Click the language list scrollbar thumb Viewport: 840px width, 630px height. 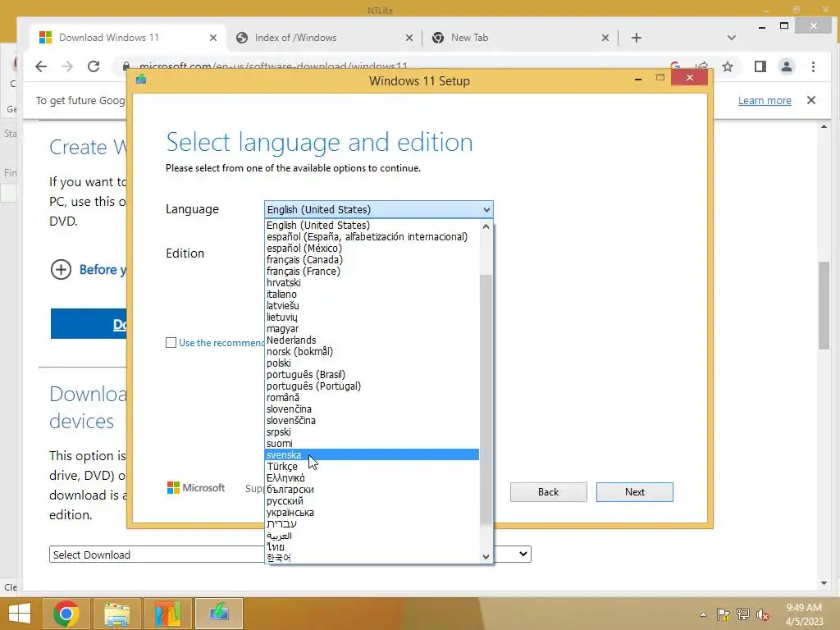click(486, 399)
